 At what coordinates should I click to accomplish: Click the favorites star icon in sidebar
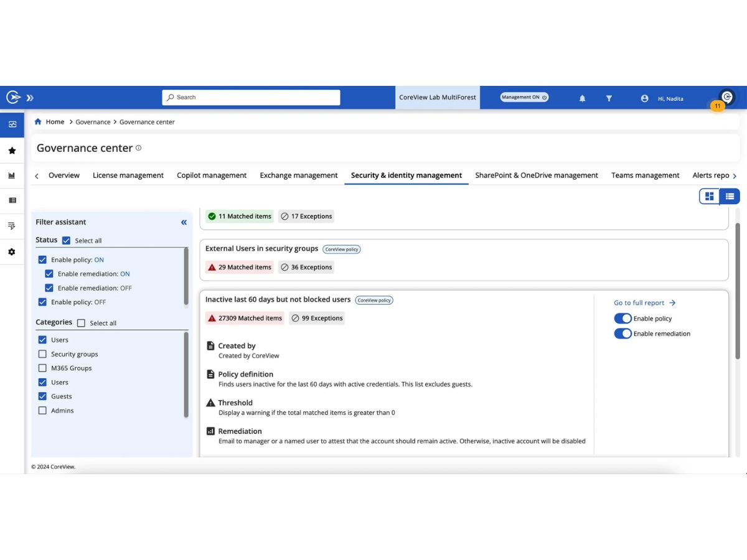click(x=12, y=151)
